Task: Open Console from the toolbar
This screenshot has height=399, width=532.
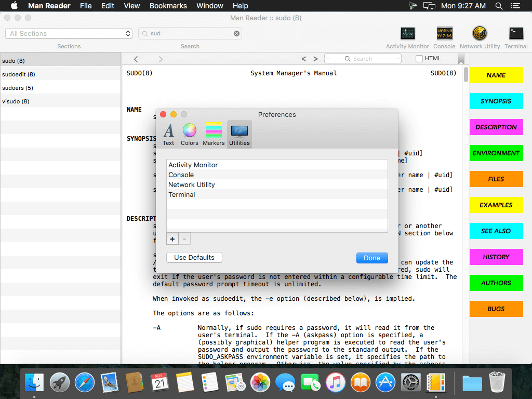Action: (444, 34)
